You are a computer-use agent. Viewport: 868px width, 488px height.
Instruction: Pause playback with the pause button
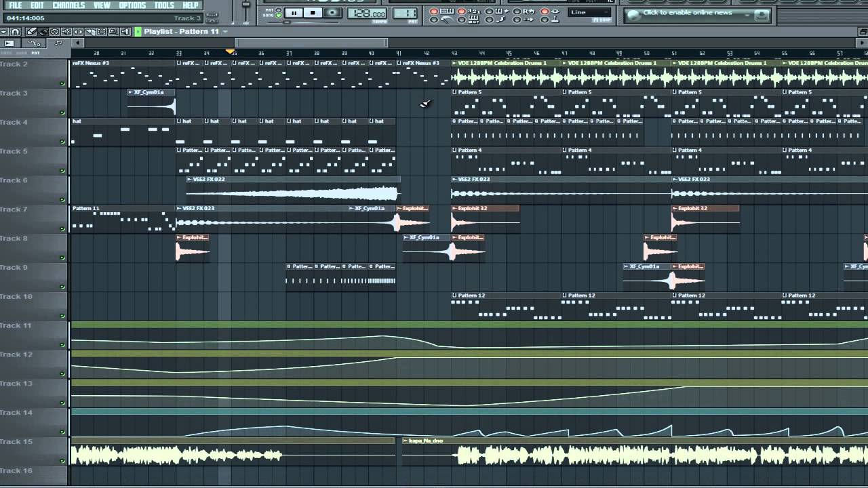point(294,13)
